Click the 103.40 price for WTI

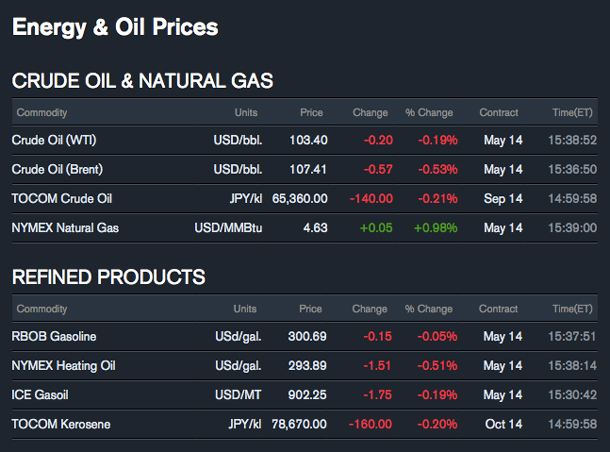tap(308, 141)
